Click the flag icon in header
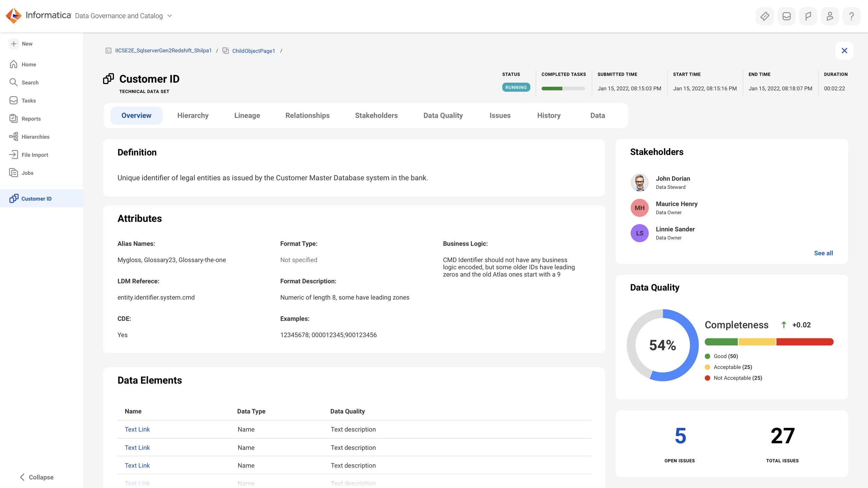This screenshot has width=868, height=488. click(808, 16)
